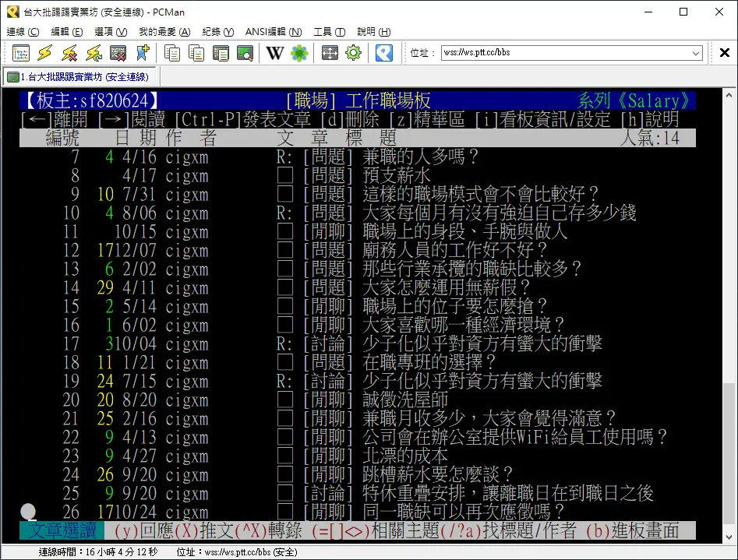Click the reconnect lightning icon with green arrow

pyautogui.click(x=94, y=53)
